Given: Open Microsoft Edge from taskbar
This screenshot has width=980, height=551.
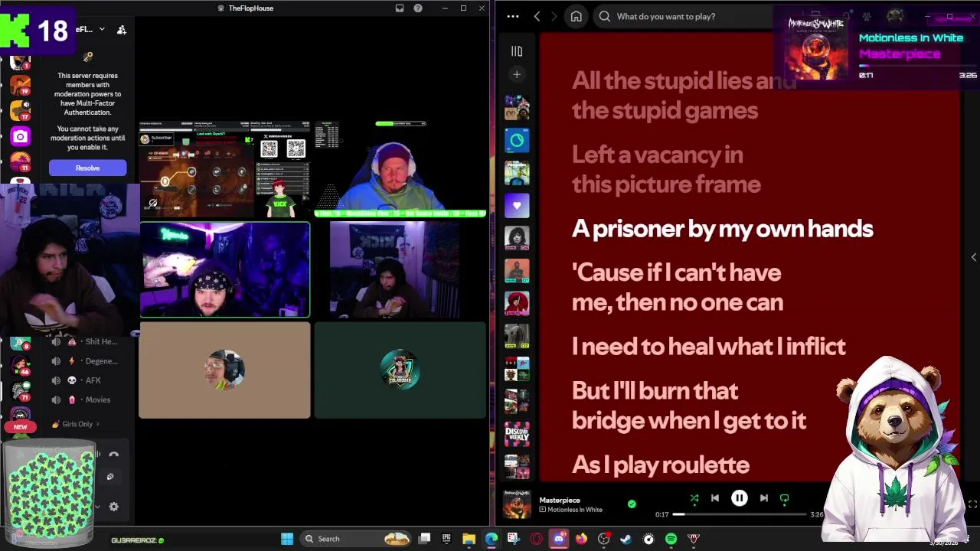Looking at the screenshot, I should (x=491, y=539).
